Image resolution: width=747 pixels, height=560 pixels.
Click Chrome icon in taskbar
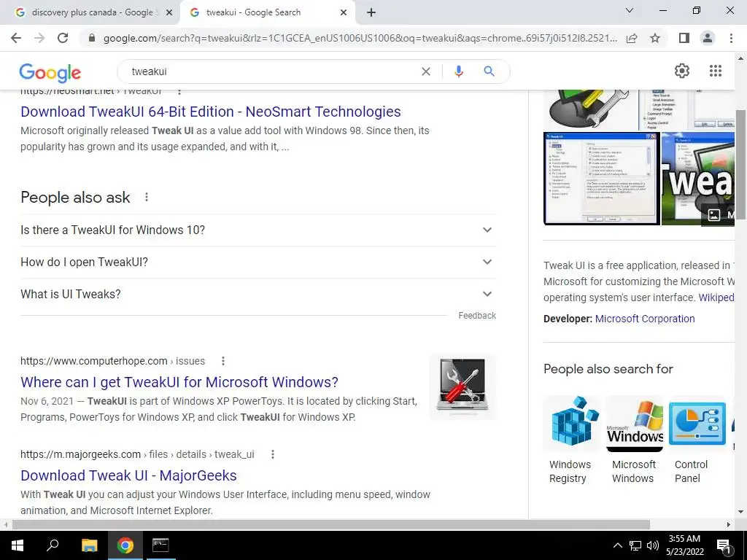point(125,545)
